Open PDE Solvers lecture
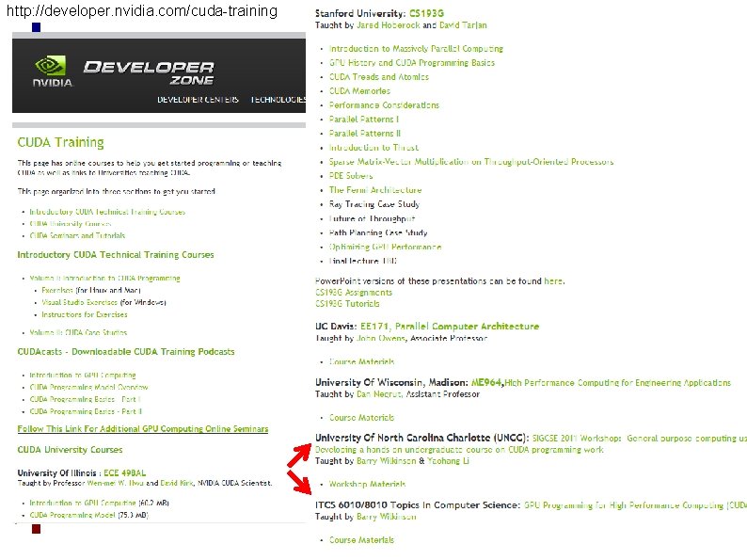 pyautogui.click(x=351, y=175)
